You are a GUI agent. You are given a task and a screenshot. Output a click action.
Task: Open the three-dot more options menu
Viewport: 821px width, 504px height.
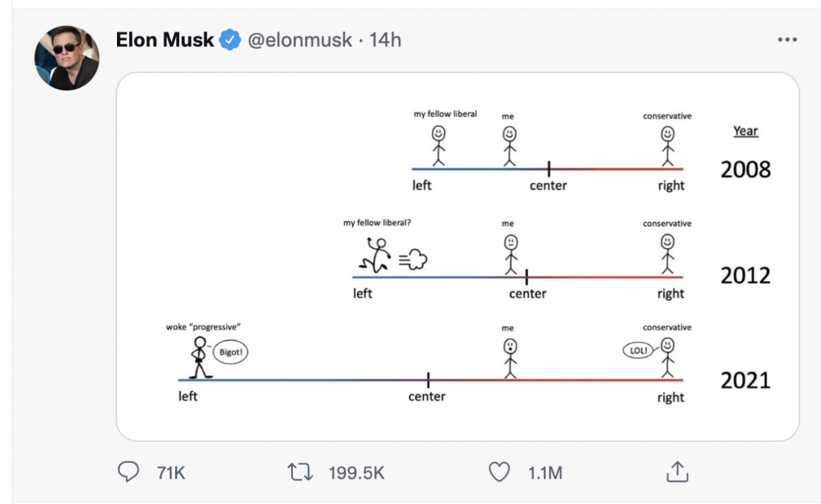point(787,40)
